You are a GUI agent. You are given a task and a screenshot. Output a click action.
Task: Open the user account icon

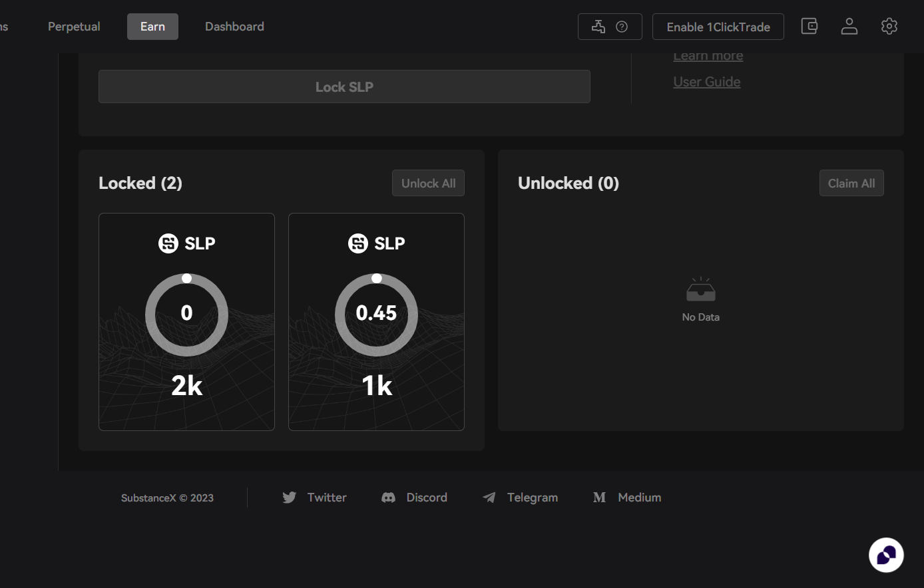849,27
